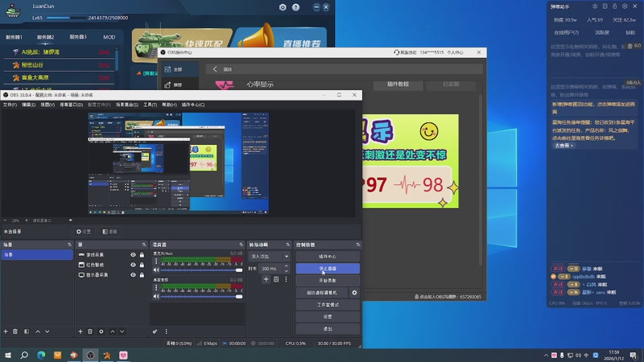Image resolution: width=644 pixels, height=362 pixels.
Task: Click the 工作室模式 studio mode button
Action: pyautogui.click(x=328, y=305)
